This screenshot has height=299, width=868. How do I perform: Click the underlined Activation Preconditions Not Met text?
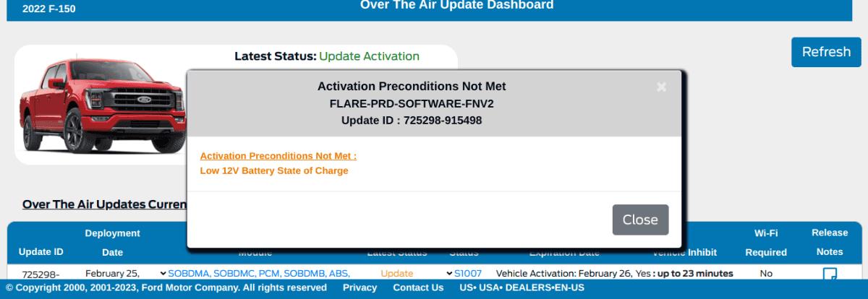tap(278, 155)
